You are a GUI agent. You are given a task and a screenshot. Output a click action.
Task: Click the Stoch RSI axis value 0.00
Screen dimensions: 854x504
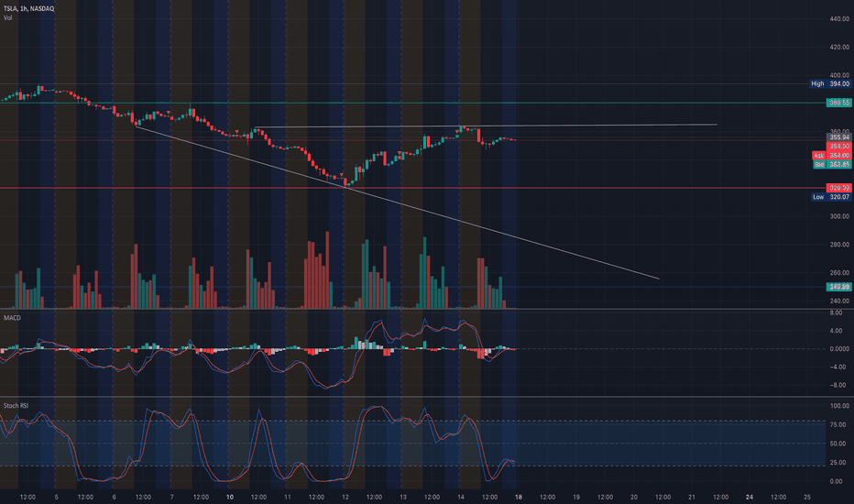(x=836, y=482)
